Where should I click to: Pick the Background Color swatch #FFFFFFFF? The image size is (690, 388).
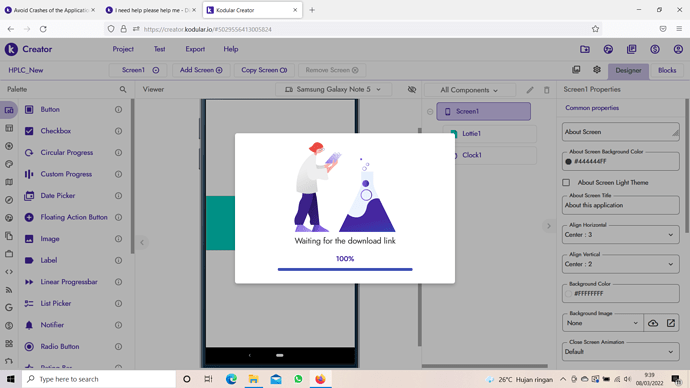[x=568, y=294]
